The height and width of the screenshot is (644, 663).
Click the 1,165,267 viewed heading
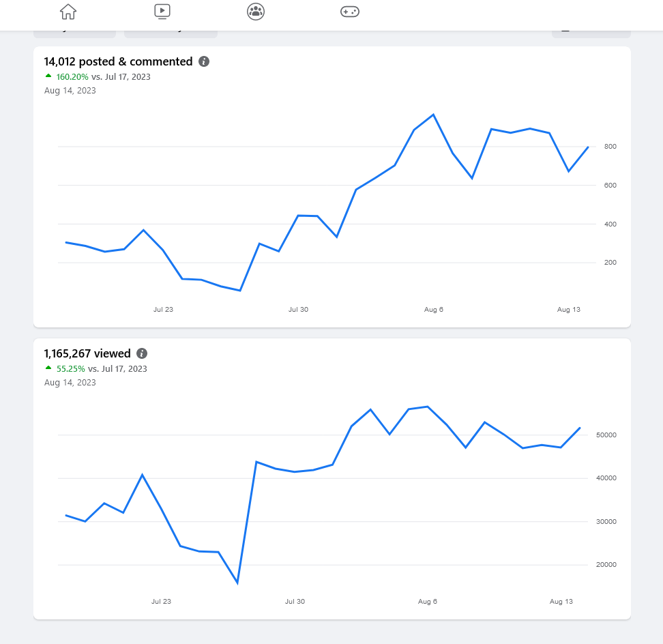[87, 353]
